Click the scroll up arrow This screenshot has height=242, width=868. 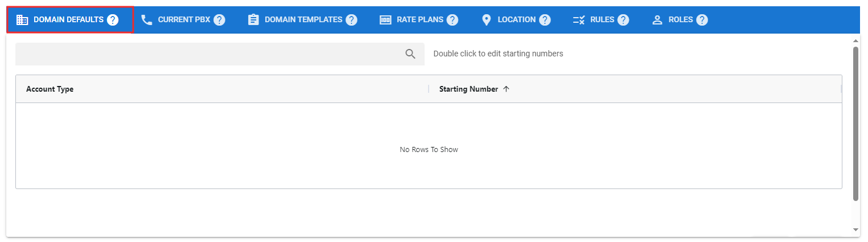coord(855,42)
